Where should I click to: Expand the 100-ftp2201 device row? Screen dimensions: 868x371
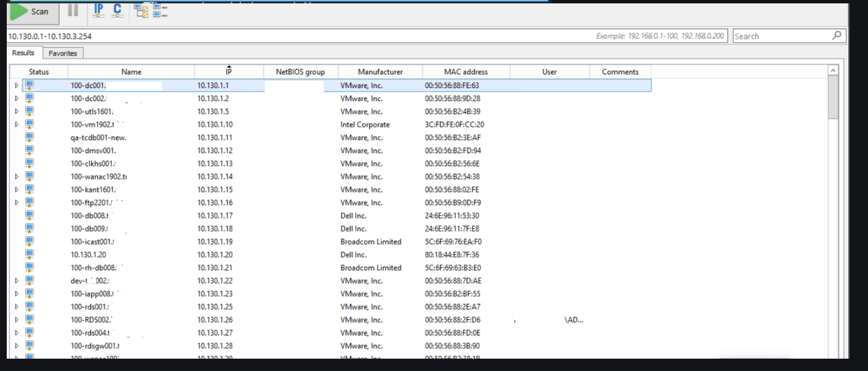[16, 203]
